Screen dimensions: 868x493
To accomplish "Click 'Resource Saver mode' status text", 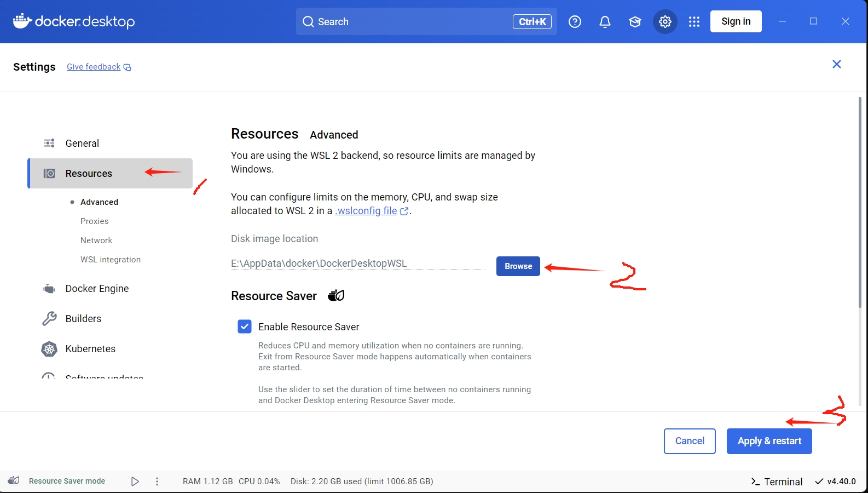I will pyautogui.click(x=67, y=481).
